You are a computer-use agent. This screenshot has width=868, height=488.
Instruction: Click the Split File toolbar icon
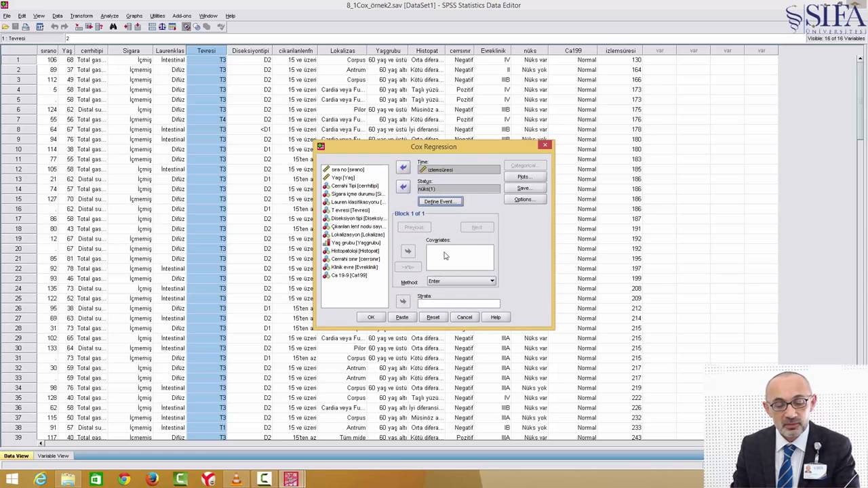[x=152, y=27]
